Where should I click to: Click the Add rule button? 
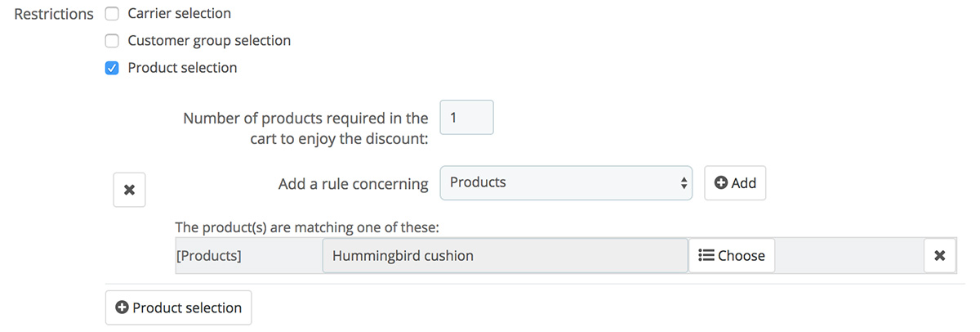coord(735,183)
